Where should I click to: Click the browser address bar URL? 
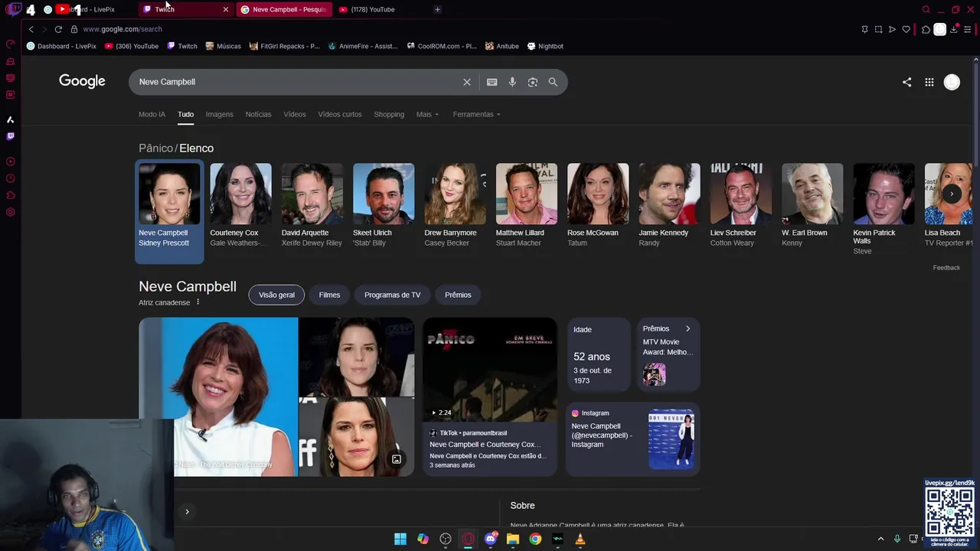pos(122,29)
